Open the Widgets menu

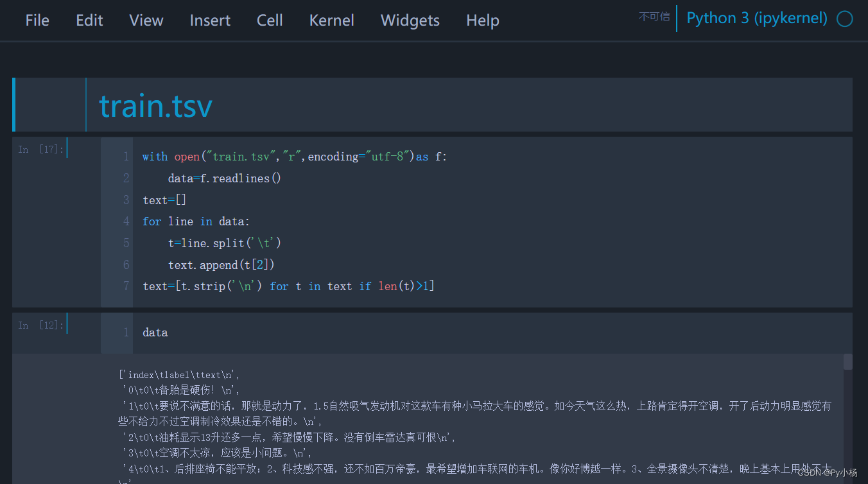410,20
